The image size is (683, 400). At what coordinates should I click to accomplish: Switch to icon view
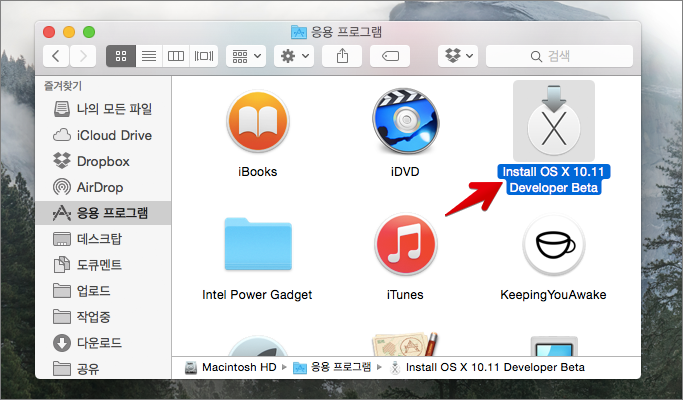[121, 56]
